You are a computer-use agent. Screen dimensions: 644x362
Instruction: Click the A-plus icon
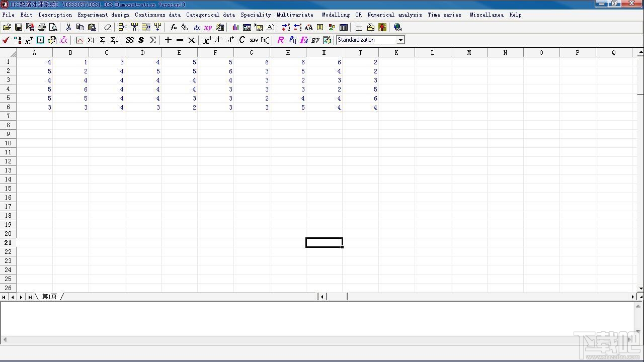pyautogui.click(x=230, y=40)
